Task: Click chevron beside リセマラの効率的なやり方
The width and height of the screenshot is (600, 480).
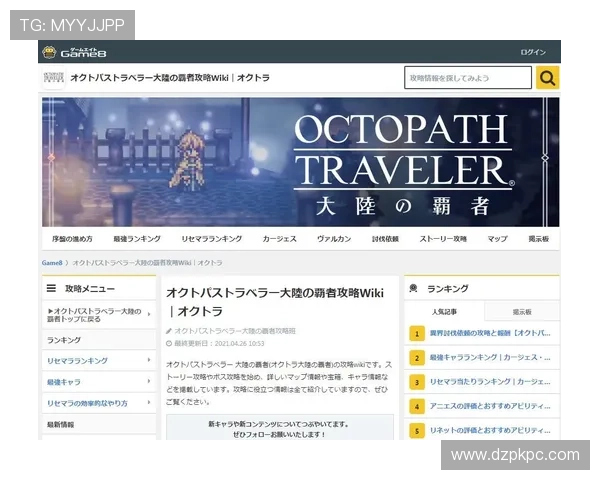Action: (149, 402)
